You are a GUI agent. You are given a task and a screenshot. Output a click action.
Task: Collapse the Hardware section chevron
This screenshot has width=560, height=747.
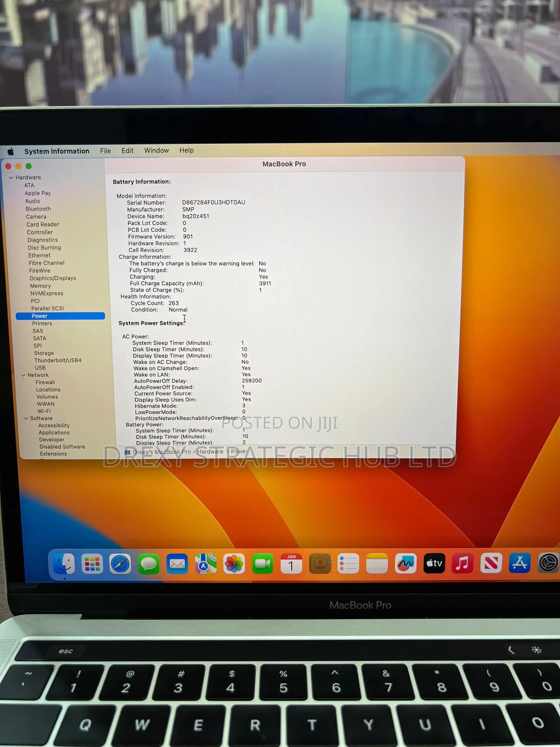pos(11,178)
